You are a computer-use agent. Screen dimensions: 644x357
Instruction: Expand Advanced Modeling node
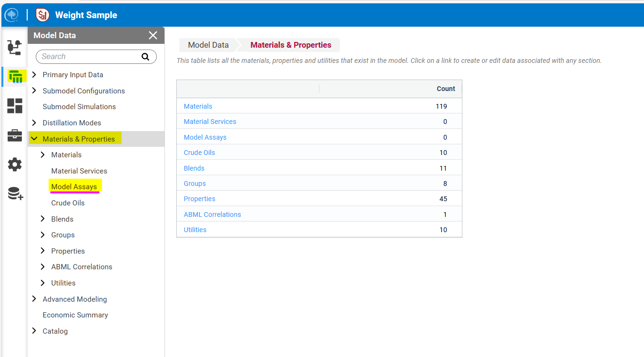coord(34,299)
